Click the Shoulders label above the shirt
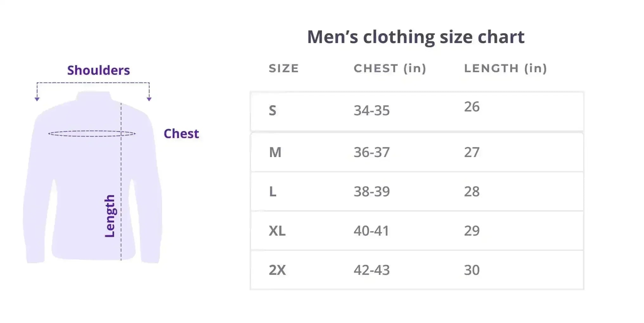644x323 pixels. point(99,70)
